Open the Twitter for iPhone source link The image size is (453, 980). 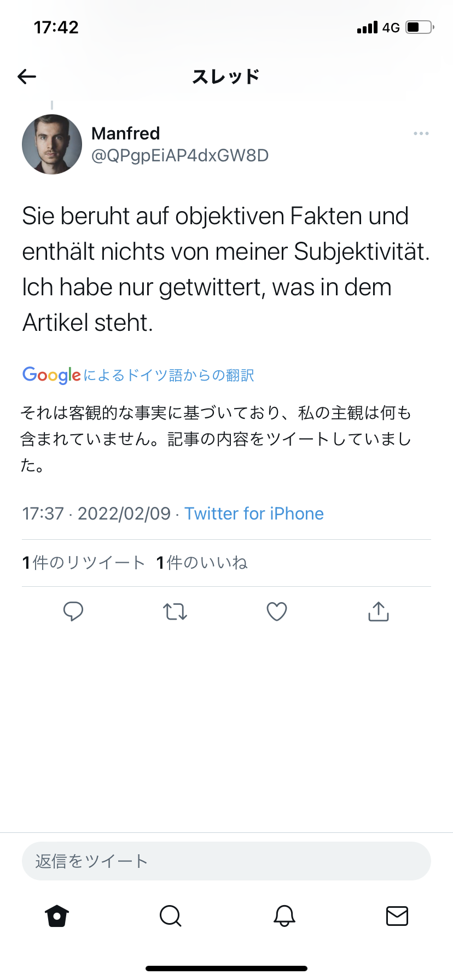[254, 514]
